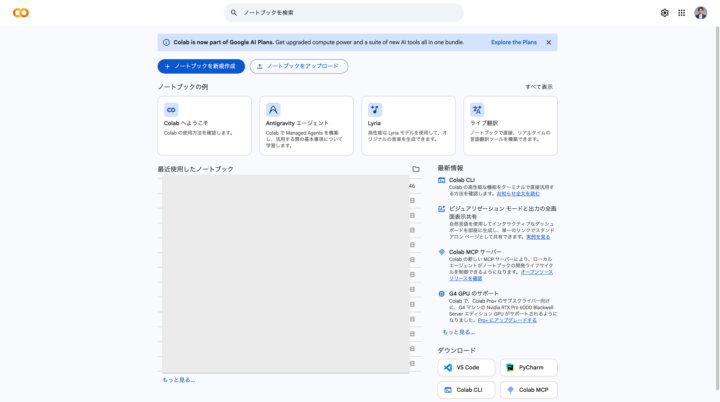Click もっと見る below recent notebooks

click(179, 380)
